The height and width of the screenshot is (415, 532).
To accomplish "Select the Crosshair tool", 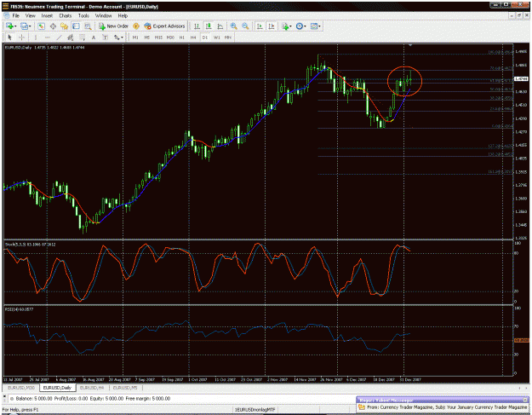I will (21, 37).
